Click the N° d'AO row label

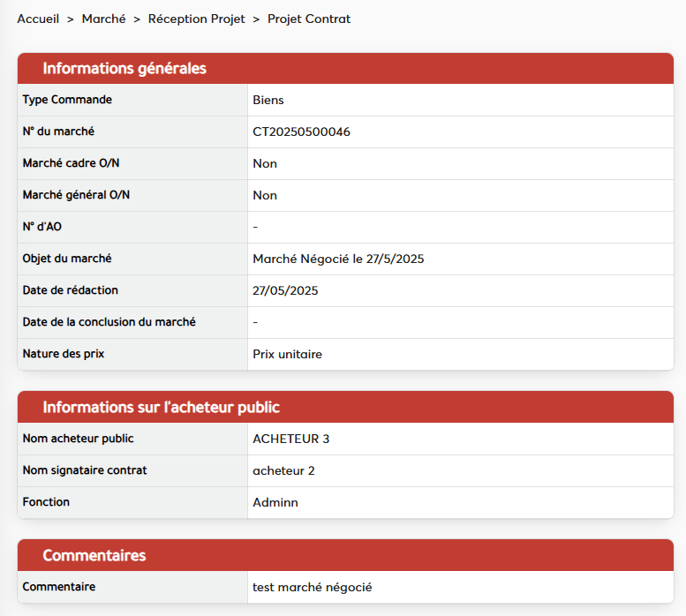coord(42,227)
